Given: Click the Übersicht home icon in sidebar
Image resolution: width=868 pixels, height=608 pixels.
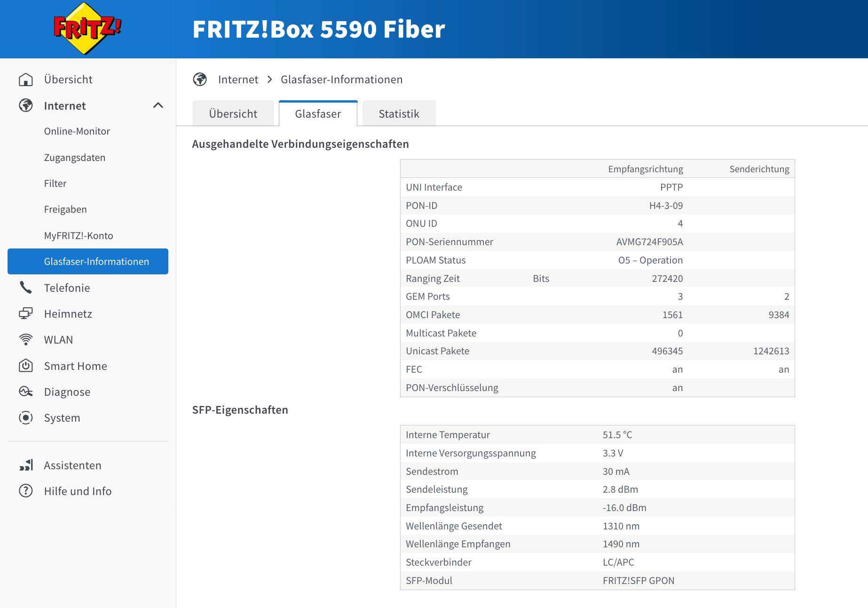Looking at the screenshot, I should coord(26,80).
